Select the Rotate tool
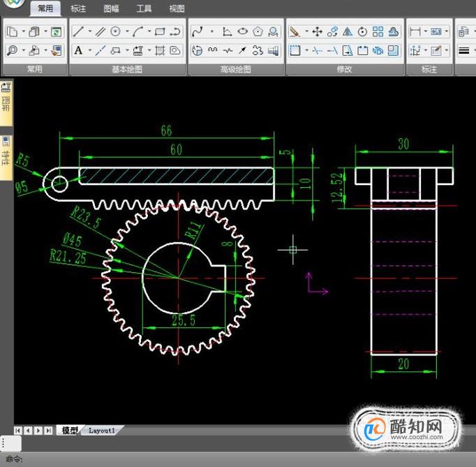The image size is (476, 467). point(362,31)
